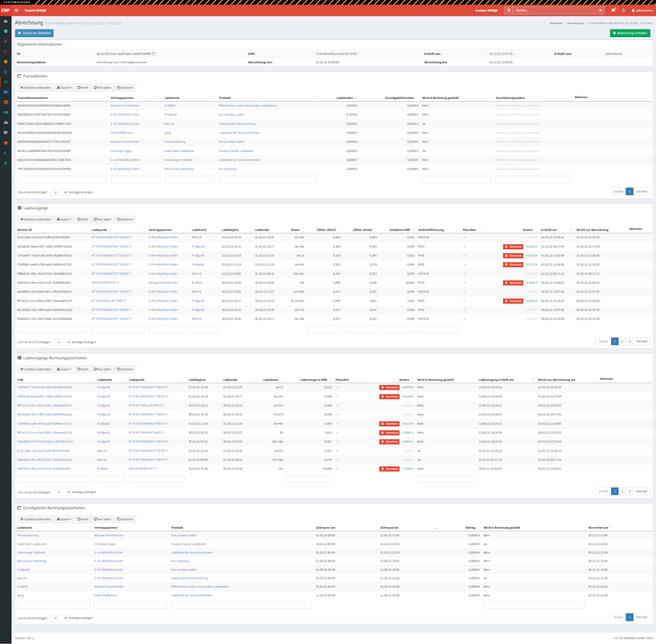656x644 pixels.
Task: Focus the CDR filter field
Action: [55, 479]
